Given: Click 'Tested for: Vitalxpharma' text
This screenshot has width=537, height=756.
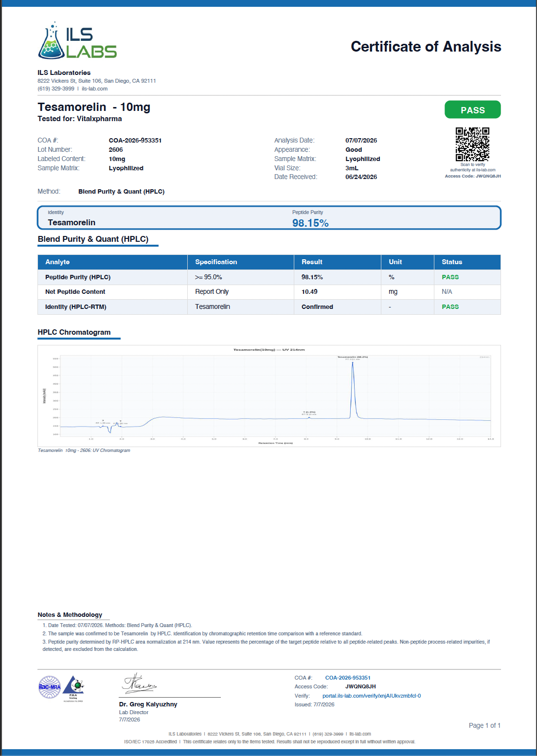Looking at the screenshot, I should pyautogui.click(x=80, y=119).
